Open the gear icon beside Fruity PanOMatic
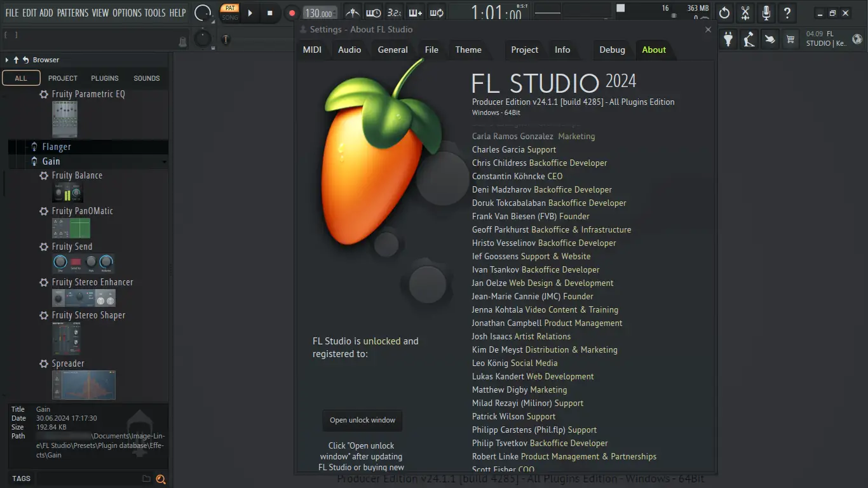The width and height of the screenshot is (868, 488). pos(44,211)
